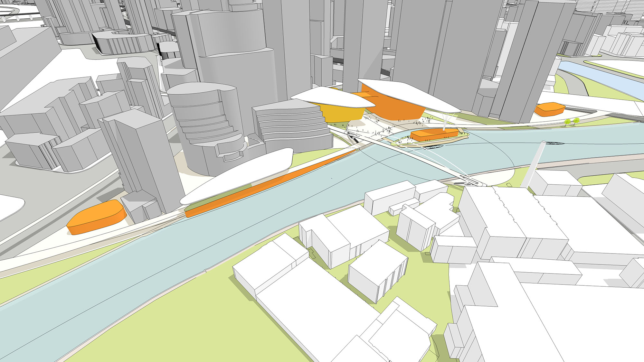Select the small orange building at far right
644x362 pixels.
click(549, 109)
